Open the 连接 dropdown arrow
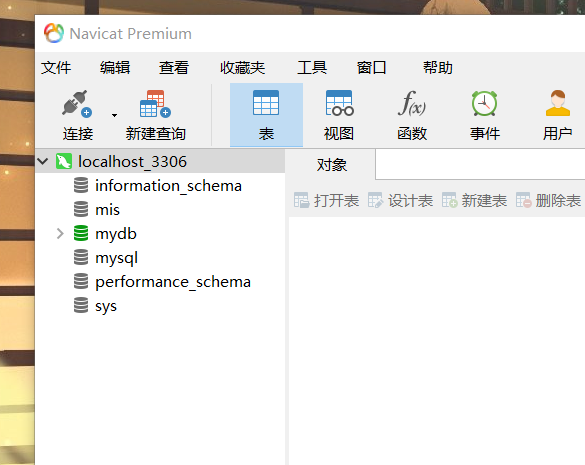The image size is (585, 465). [x=115, y=115]
